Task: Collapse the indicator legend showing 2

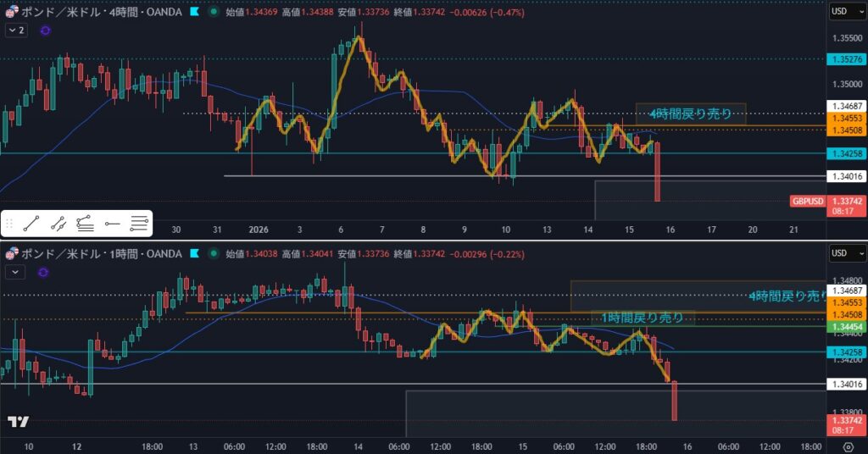Action: tap(16, 30)
